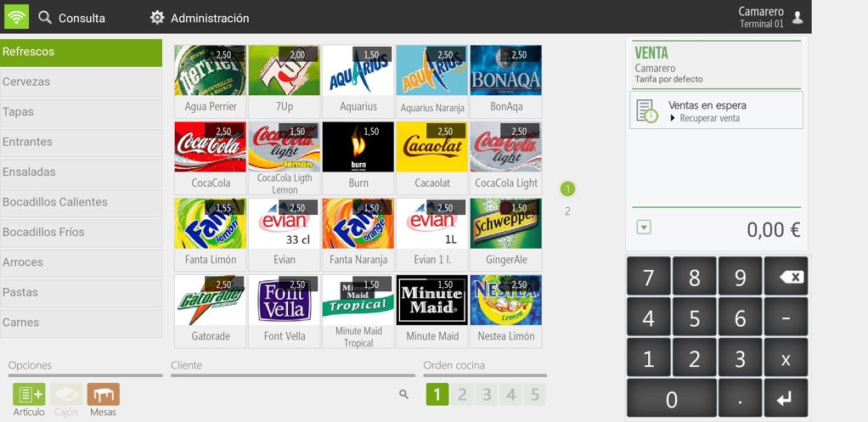
Task: Tap the keypad decimal point key
Action: [x=740, y=398]
